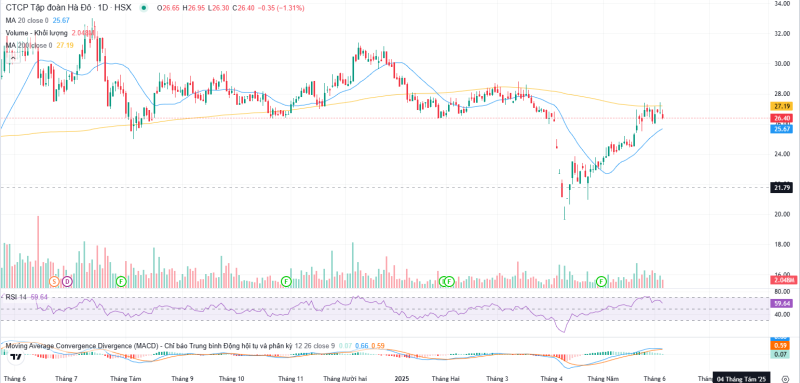
Task: Click 'Tháng 10' on the time axis
Action: pos(231,379)
